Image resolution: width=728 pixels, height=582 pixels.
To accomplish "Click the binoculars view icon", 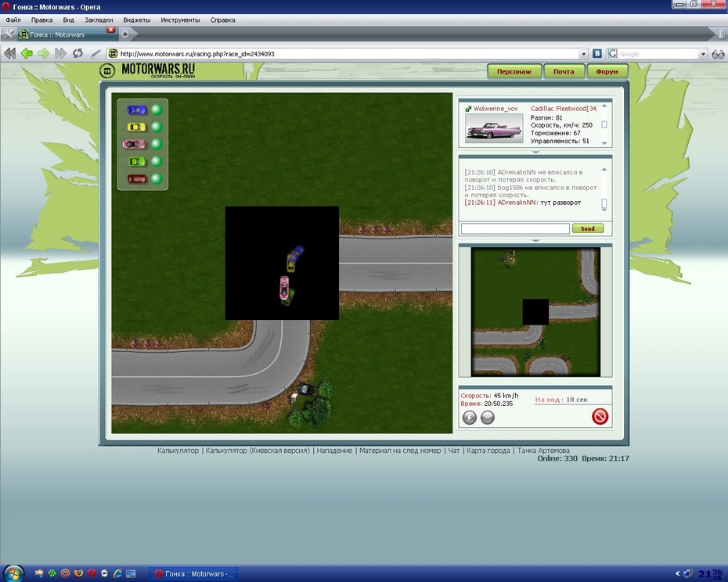I will coord(719,54).
